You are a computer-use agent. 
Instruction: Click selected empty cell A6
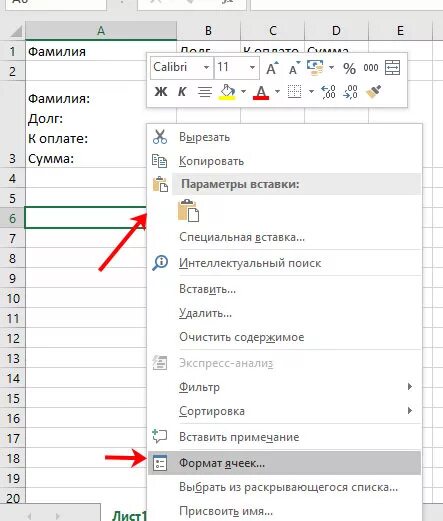86,218
